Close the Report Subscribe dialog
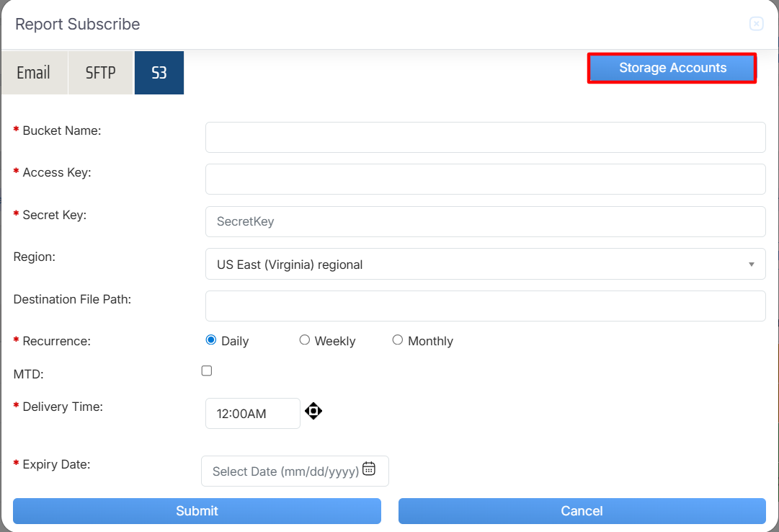The width and height of the screenshot is (779, 532). [756, 24]
